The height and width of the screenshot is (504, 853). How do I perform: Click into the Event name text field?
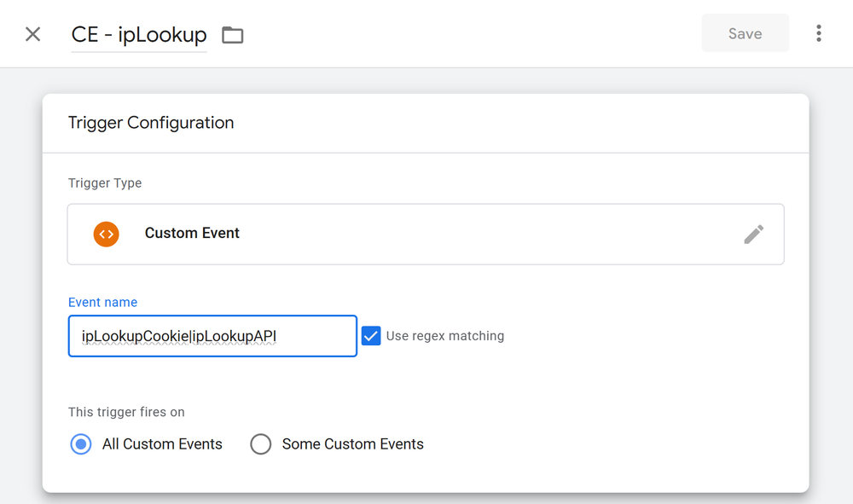(212, 336)
